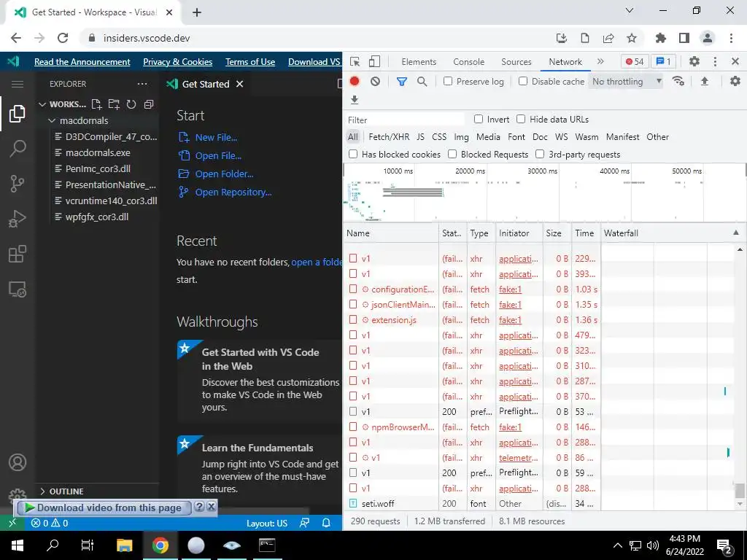Open Chrome tab search chevron
The image size is (747, 560).
coord(630,10)
